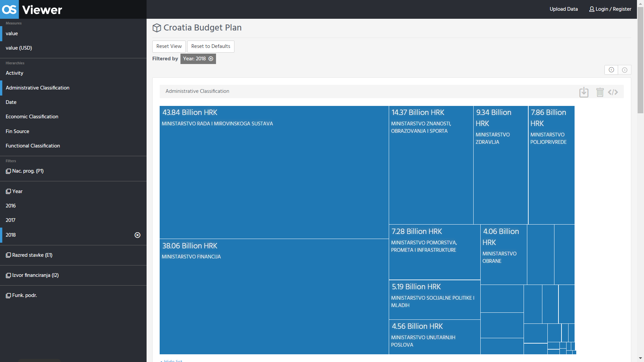Open the embed code icon
Viewport: 644px width, 362px height.
[x=613, y=92]
